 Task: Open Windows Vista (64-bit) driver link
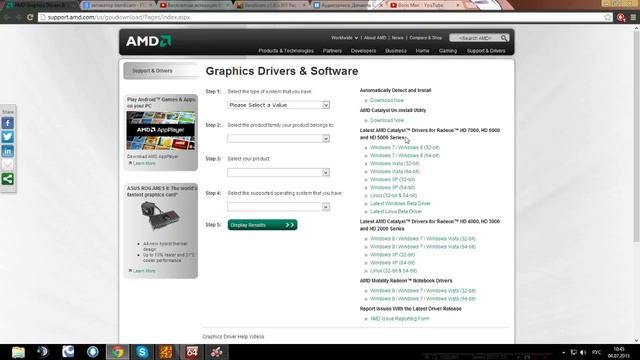[395, 171]
